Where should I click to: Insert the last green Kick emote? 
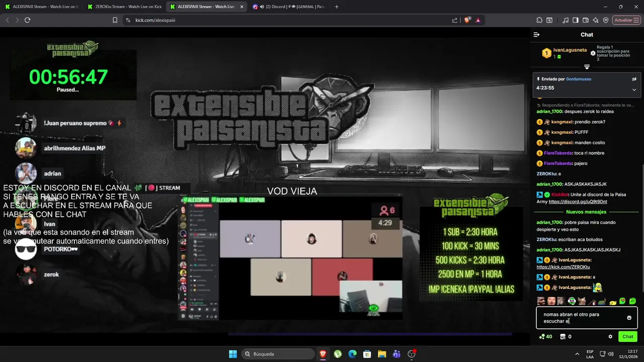pyautogui.click(x=632, y=301)
